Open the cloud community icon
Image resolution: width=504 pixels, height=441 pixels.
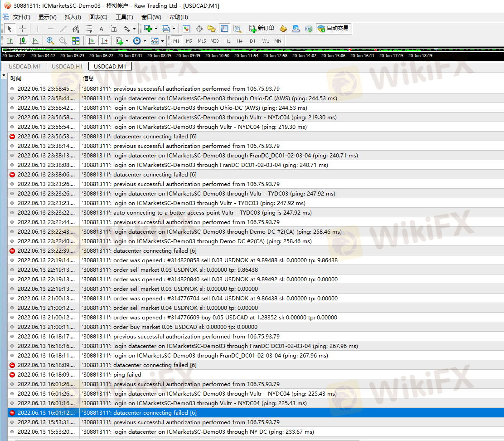pyautogui.click(x=296, y=29)
